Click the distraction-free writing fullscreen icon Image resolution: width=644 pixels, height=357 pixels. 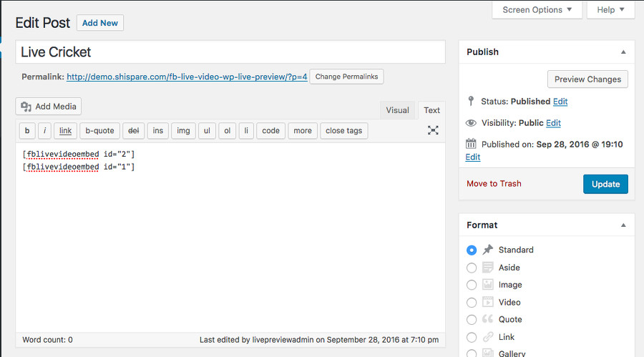(x=433, y=130)
